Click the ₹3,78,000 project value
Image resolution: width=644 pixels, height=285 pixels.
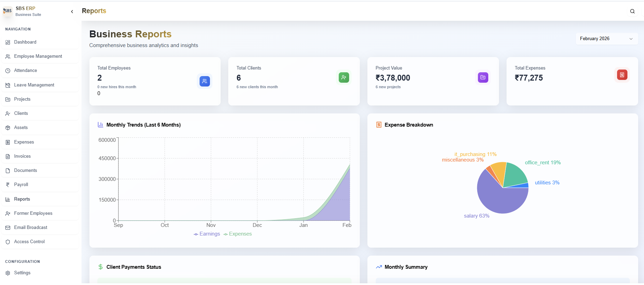coord(393,78)
